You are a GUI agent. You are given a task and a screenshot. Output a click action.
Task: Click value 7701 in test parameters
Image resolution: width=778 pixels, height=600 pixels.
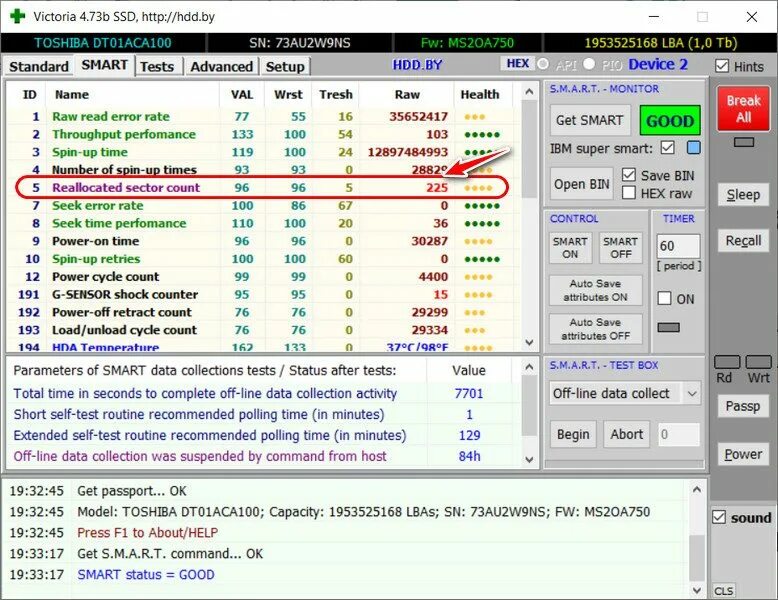pyautogui.click(x=469, y=393)
